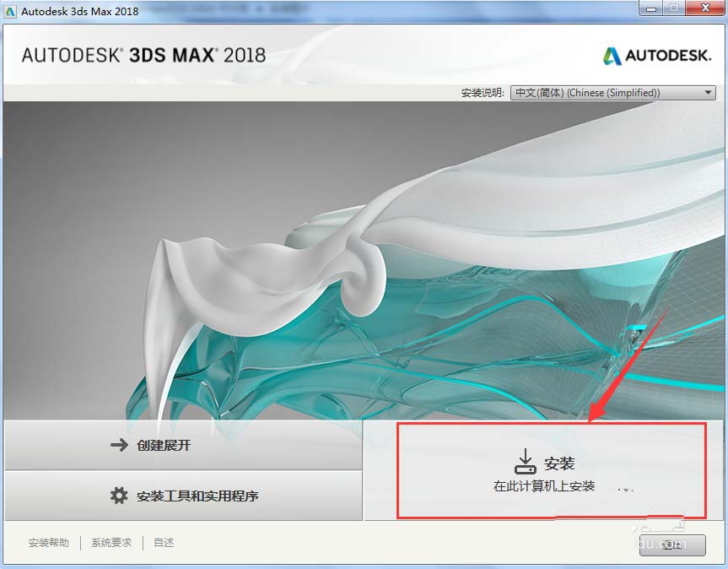Image resolution: width=728 pixels, height=569 pixels.
Task: Click the download-style Install (安装) icon
Action: [x=525, y=461]
